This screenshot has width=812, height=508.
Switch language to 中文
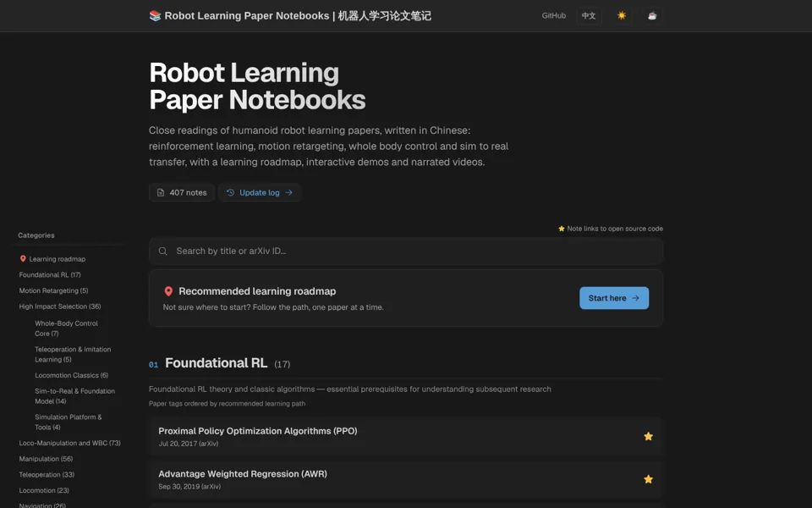point(589,15)
